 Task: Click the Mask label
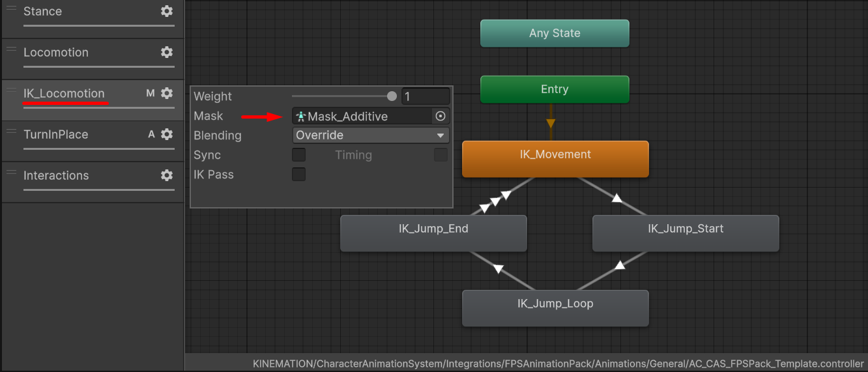click(209, 116)
